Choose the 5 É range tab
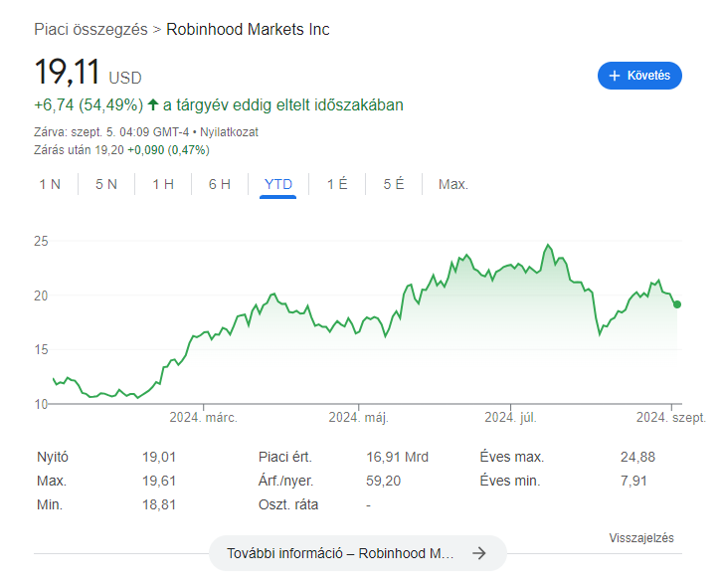721x588 pixels. click(x=394, y=184)
